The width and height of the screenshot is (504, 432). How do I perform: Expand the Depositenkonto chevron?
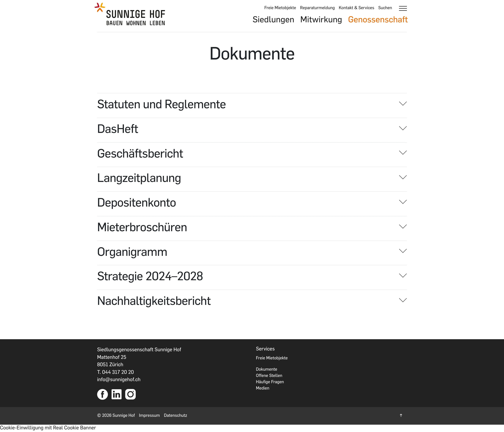click(403, 202)
